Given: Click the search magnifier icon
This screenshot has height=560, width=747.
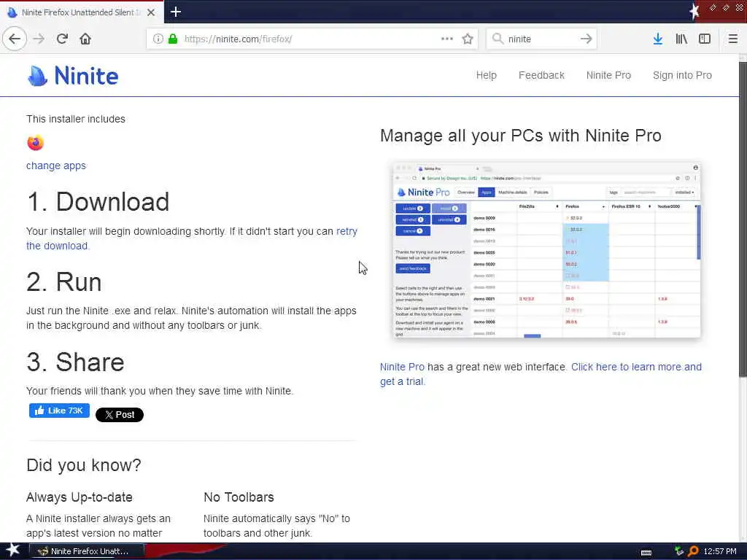Looking at the screenshot, I should 498,39.
